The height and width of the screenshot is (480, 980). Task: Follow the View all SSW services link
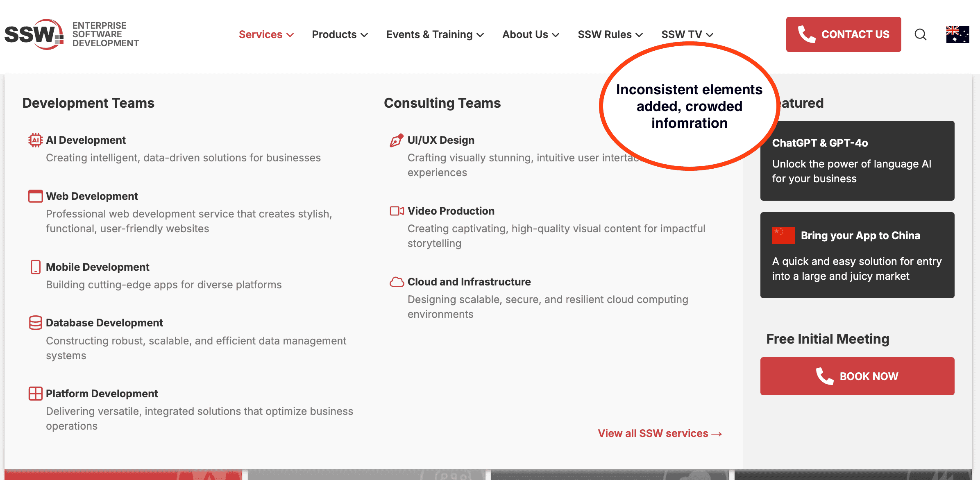pyautogui.click(x=660, y=433)
